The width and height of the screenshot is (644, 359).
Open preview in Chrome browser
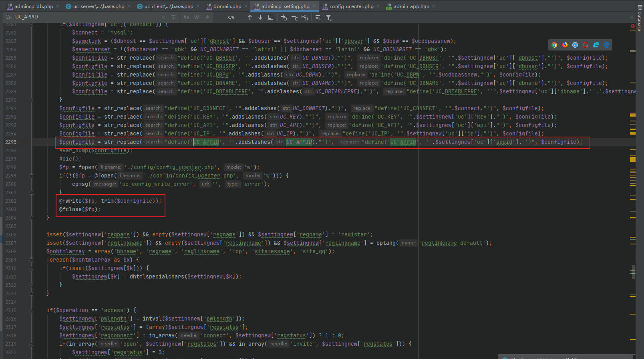(554, 45)
